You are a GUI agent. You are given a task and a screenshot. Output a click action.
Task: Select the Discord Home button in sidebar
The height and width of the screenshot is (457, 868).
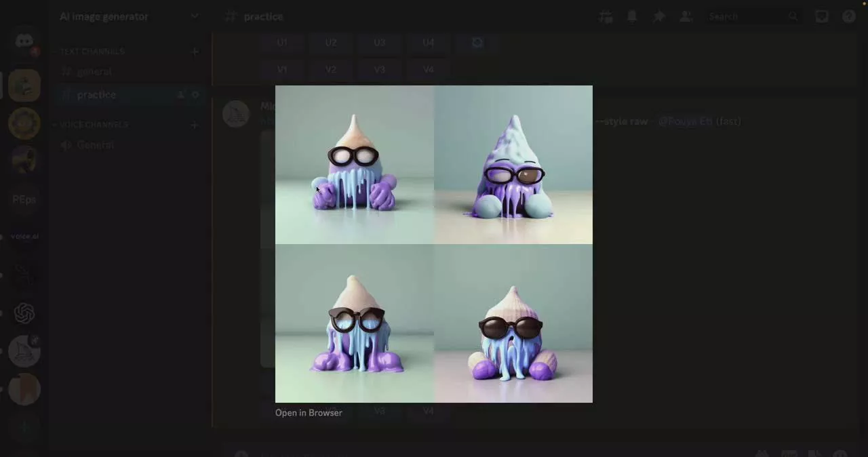[24, 41]
